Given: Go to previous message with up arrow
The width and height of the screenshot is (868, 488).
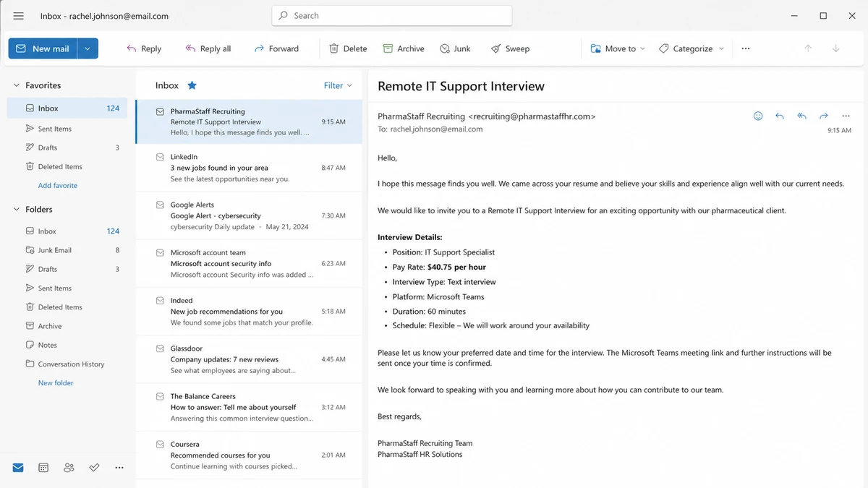Looking at the screenshot, I should tap(808, 48).
